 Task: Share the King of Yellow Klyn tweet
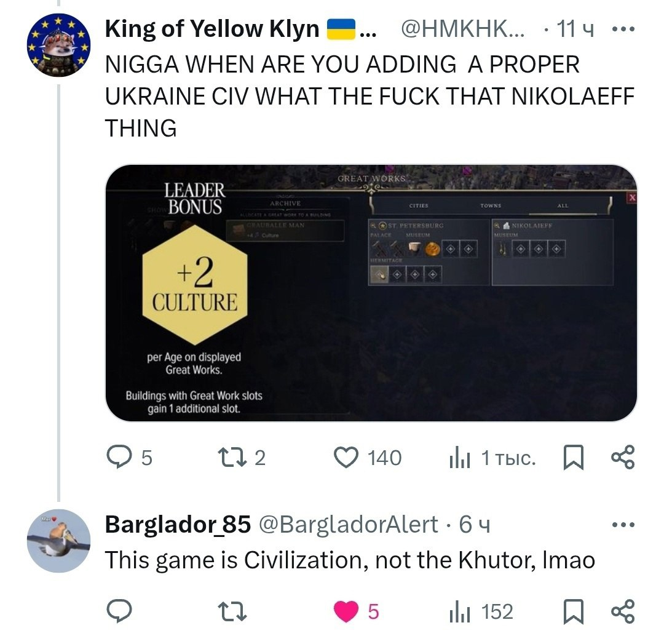coord(622,457)
